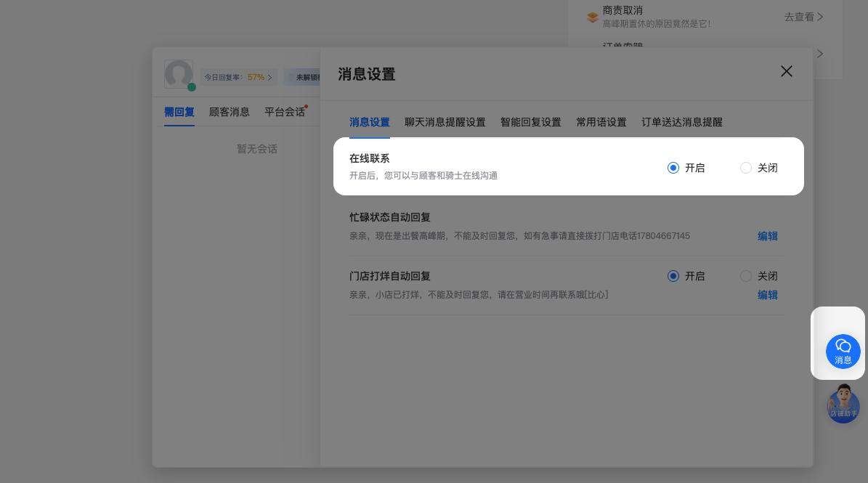Image resolution: width=868 pixels, height=483 pixels.
Task: Click the chevron arrow below 去查看
Action: (x=820, y=54)
